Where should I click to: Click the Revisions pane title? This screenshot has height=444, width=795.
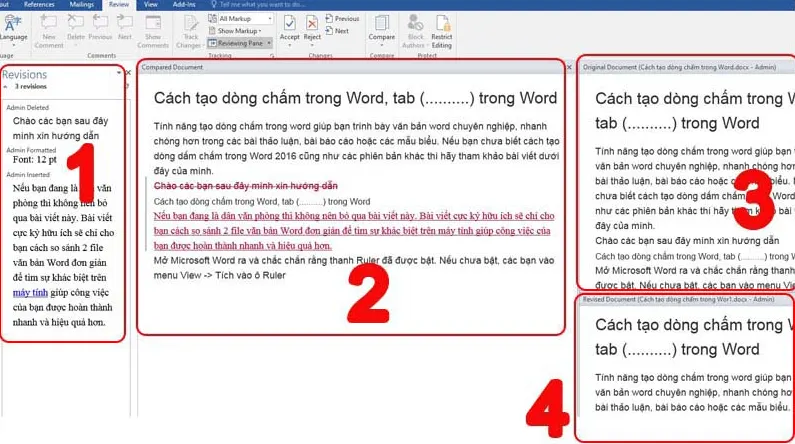click(x=24, y=75)
